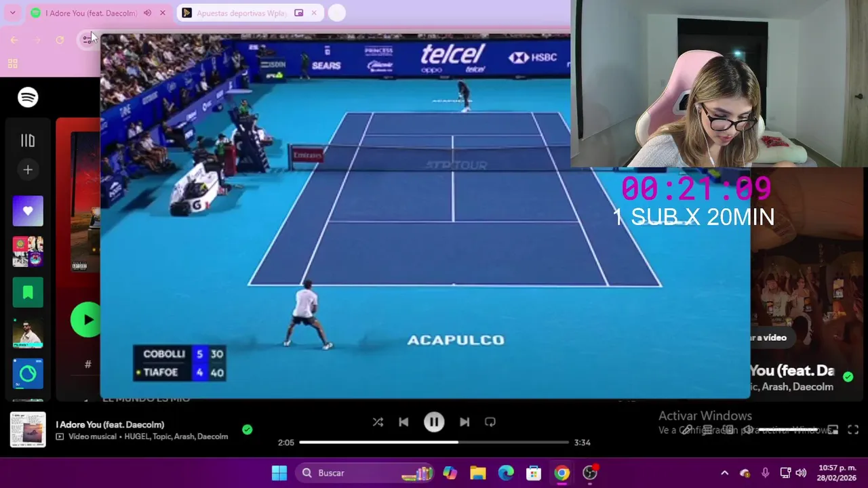
Task: Go forward in the browser
Action: point(37,40)
